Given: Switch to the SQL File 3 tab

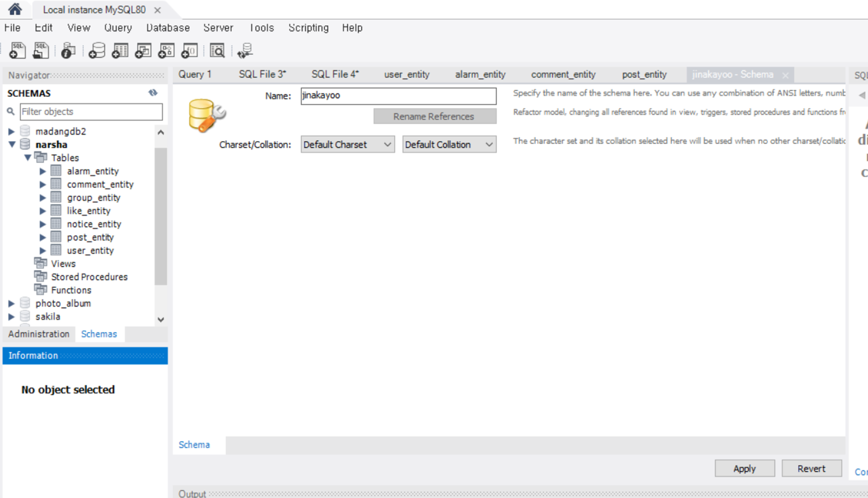Looking at the screenshot, I should pyautogui.click(x=262, y=74).
